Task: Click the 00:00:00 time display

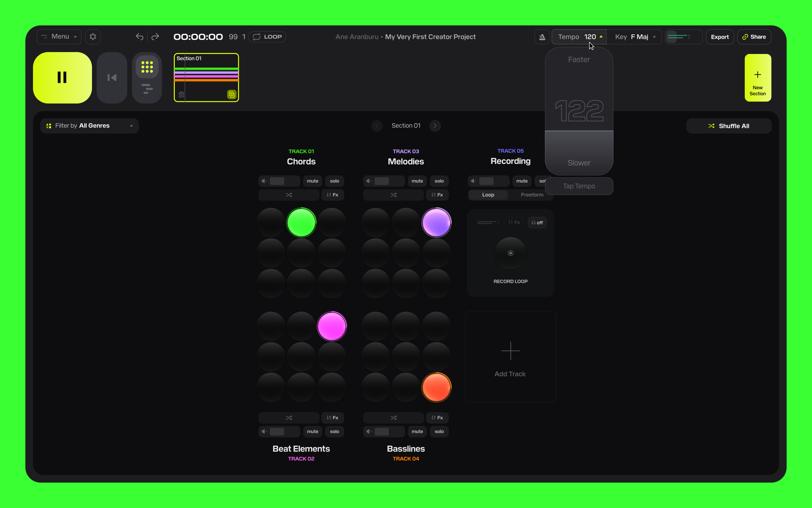Action: (x=198, y=37)
